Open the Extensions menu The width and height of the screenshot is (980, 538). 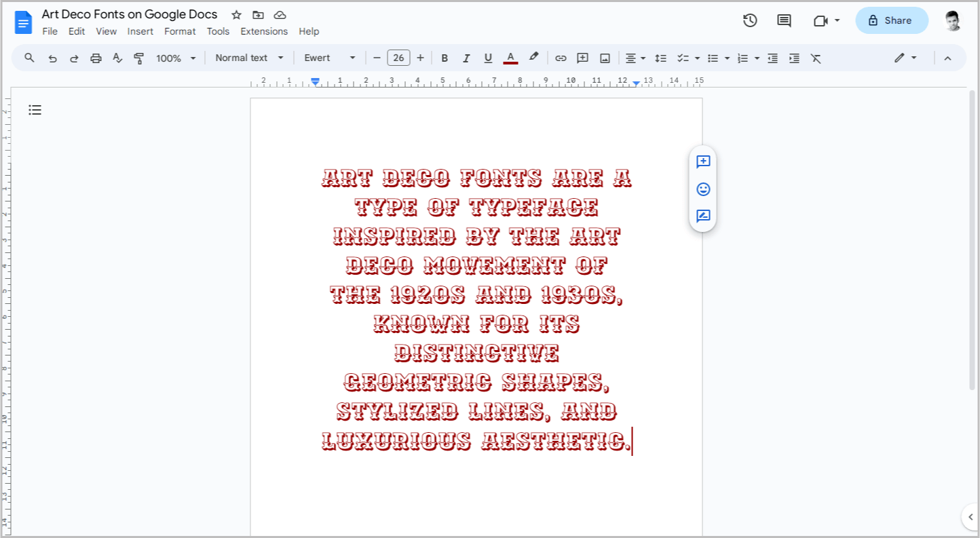pos(264,31)
